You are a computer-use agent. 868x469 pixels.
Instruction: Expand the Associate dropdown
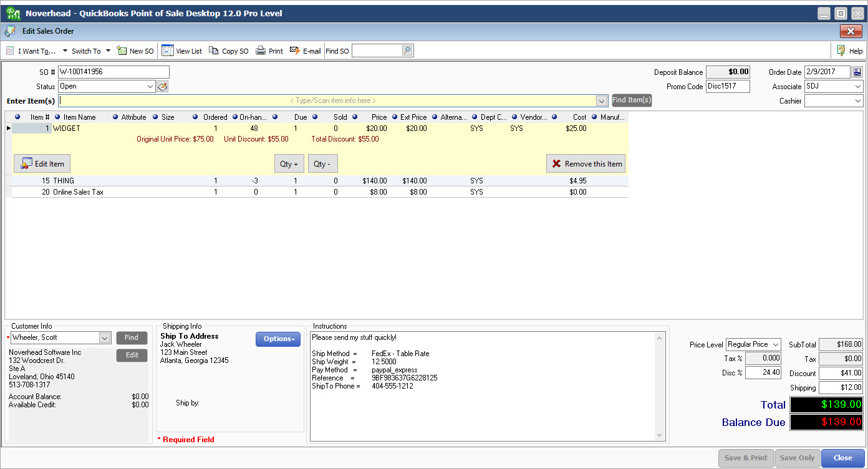pyautogui.click(x=859, y=87)
